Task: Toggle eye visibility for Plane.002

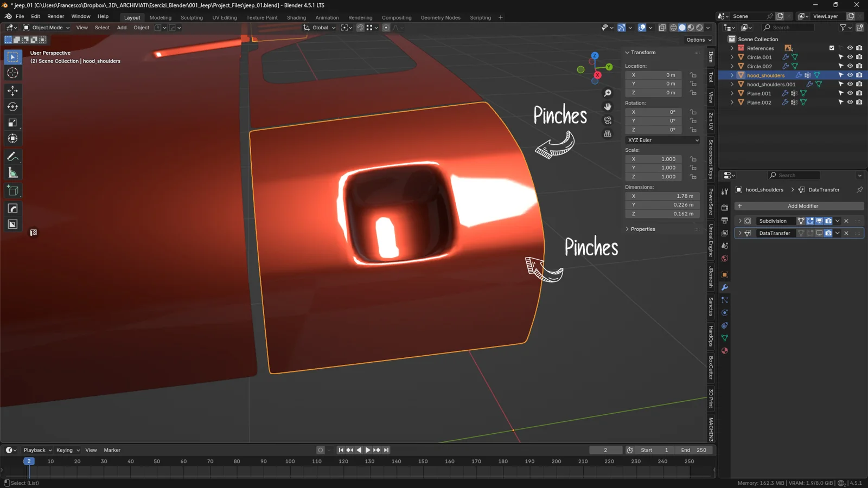Action: [850, 102]
